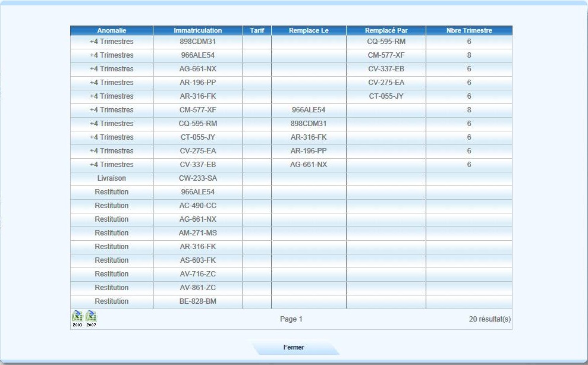588x365 pixels.
Task: Sort by the Nbre Trimestre column header
Action: [x=468, y=30]
